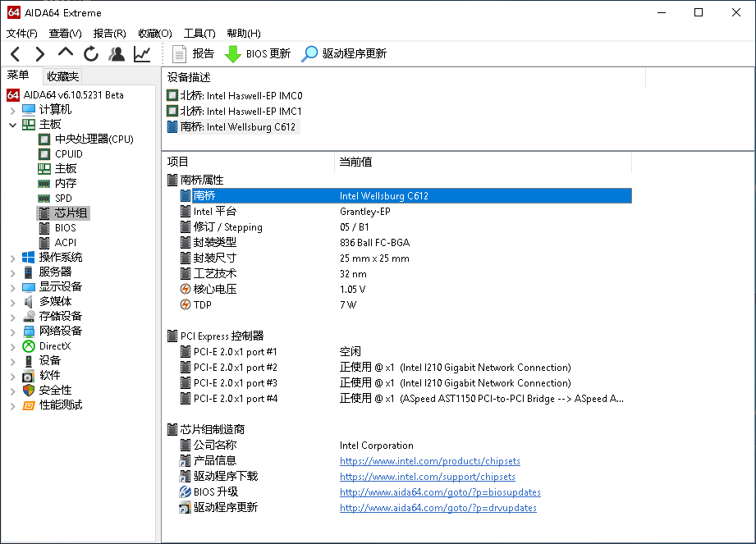This screenshot has height=544, width=756.
Task: Click the Refresh icon
Action: pyautogui.click(x=90, y=54)
